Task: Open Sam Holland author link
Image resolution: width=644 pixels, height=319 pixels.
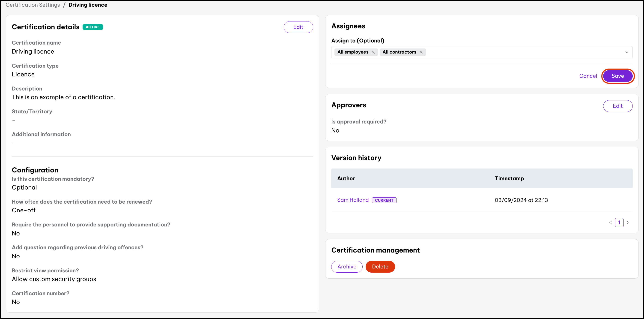Action: tap(353, 200)
